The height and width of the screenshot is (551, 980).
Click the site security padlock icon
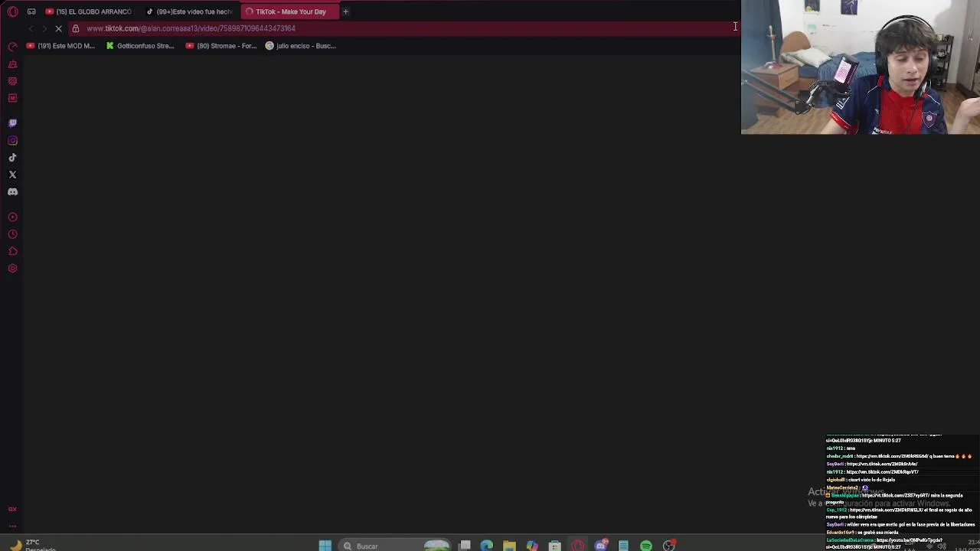point(76,28)
